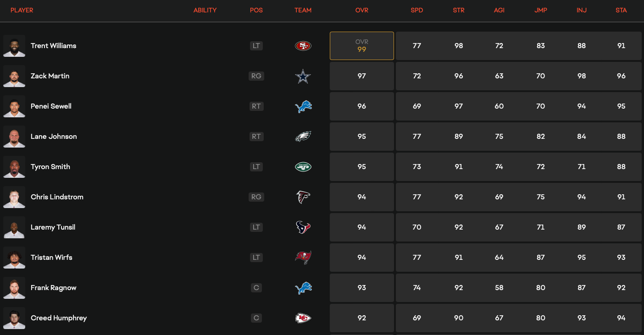The height and width of the screenshot is (335, 644).
Task: Select the 49ers logo next to Trent Williams
Action: (303, 45)
